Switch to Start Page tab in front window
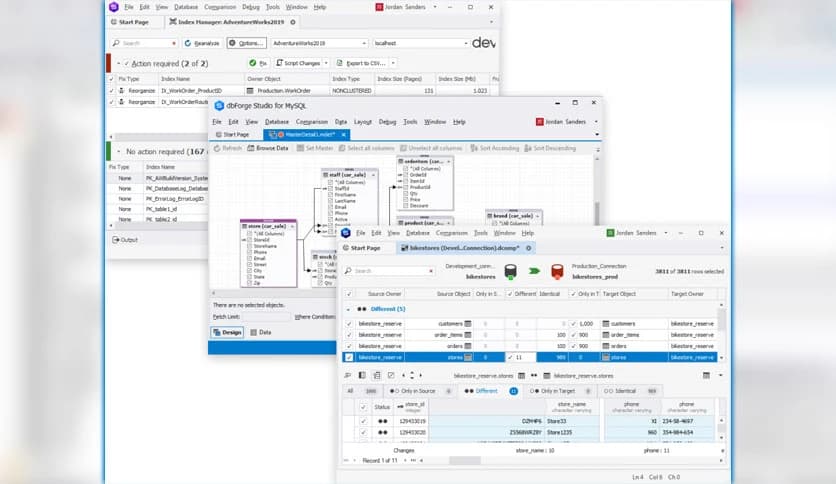The width and height of the screenshot is (836, 484). coord(361,248)
